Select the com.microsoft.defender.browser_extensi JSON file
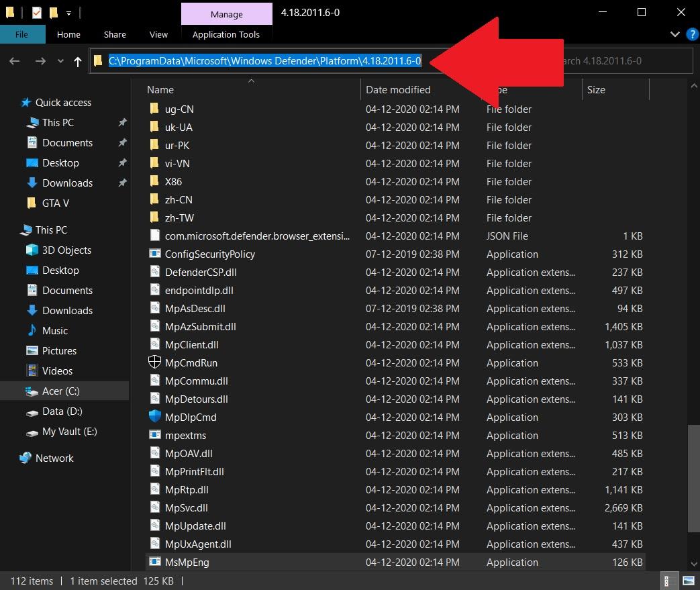Viewport: 700px width, 590px height. coord(257,236)
